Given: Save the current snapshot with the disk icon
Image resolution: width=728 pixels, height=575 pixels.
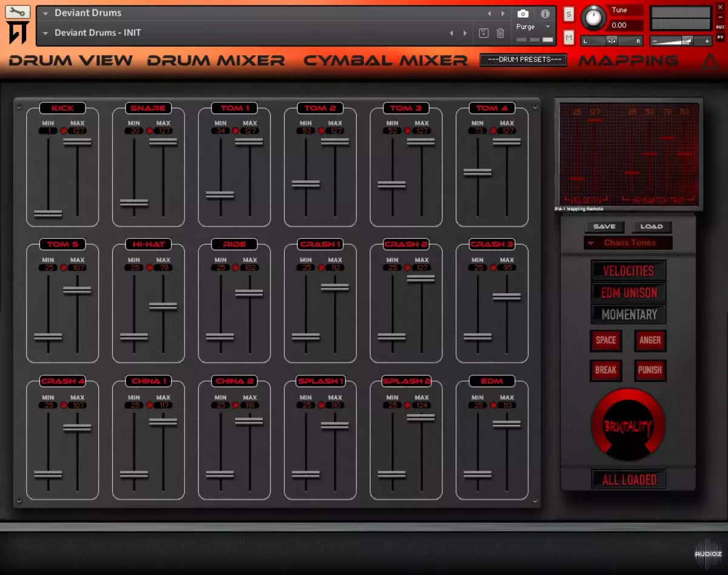Looking at the screenshot, I should point(484,33).
